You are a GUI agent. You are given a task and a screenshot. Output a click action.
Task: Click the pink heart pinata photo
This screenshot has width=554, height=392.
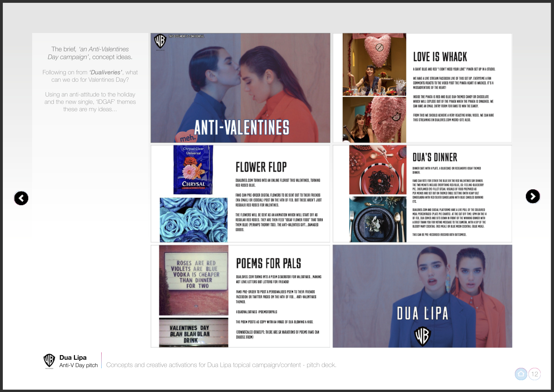(x=374, y=65)
